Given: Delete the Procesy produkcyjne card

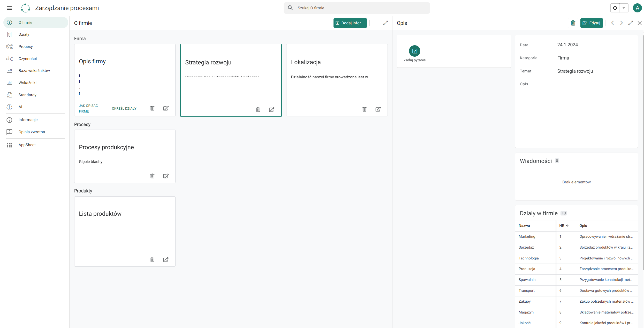Looking at the screenshot, I should (152, 176).
